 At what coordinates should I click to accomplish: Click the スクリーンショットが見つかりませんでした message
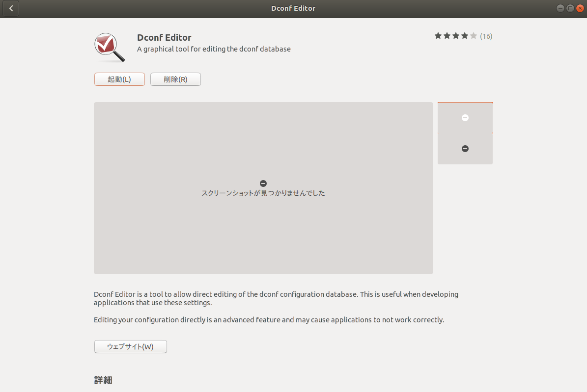click(263, 193)
